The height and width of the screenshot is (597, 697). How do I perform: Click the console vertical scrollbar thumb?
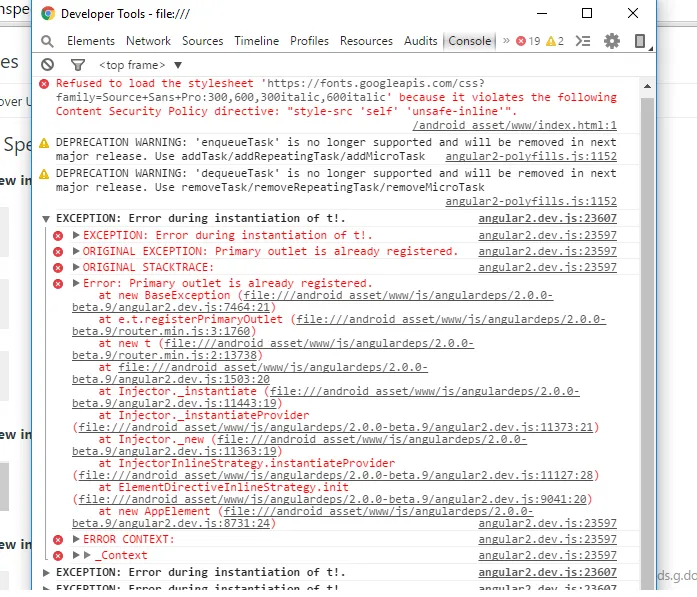(x=648, y=342)
